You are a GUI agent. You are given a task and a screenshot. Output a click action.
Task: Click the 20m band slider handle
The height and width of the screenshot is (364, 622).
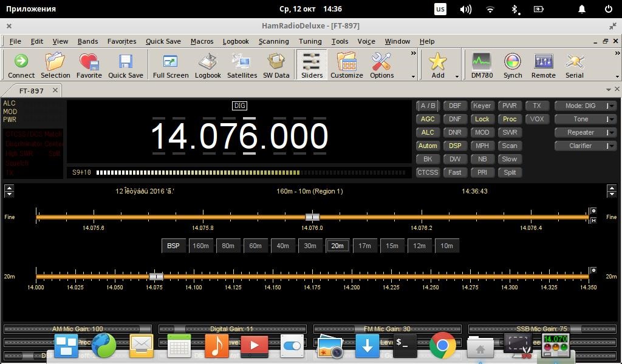pos(156,277)
